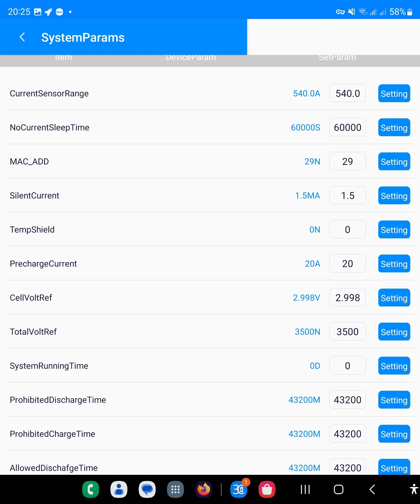Save the PrechargeCurrent value with Setting

click(x=394, y=264)
